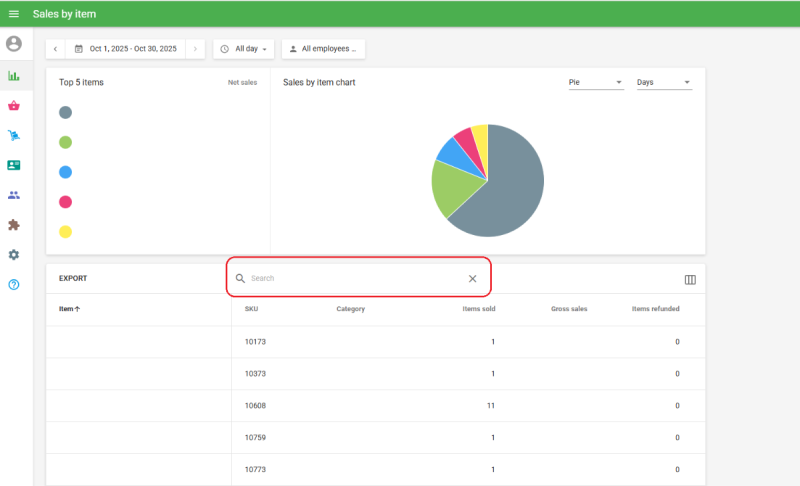
Task: Open the Items shopping basket sidebar icon
Action: click(14, 106)
